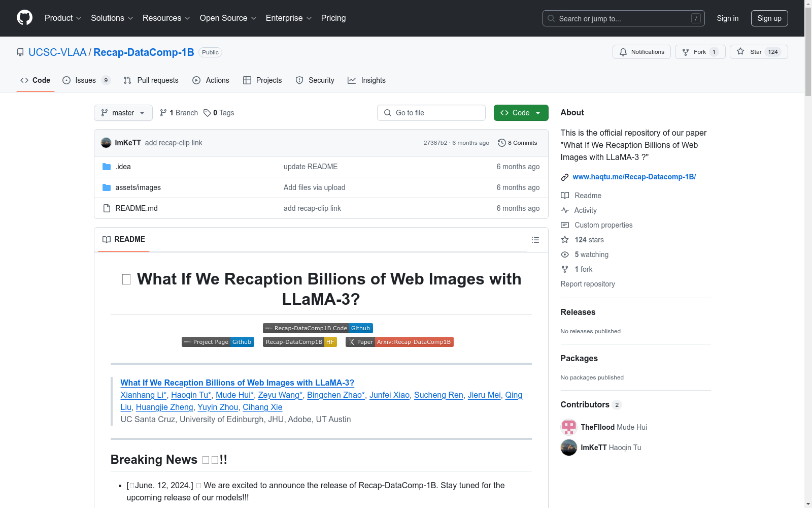Switch to the Projects tab
Image resolution: width=812 pixels, height=508 pixels.
(x=262, y=80)
